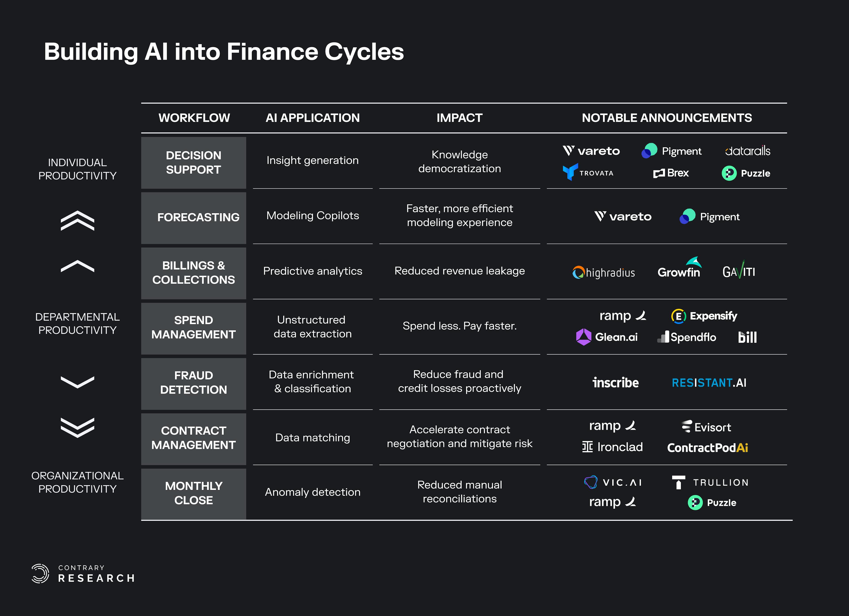Click the Monthly Close workflow cell

pyautogui.click(x=193, y=493)
